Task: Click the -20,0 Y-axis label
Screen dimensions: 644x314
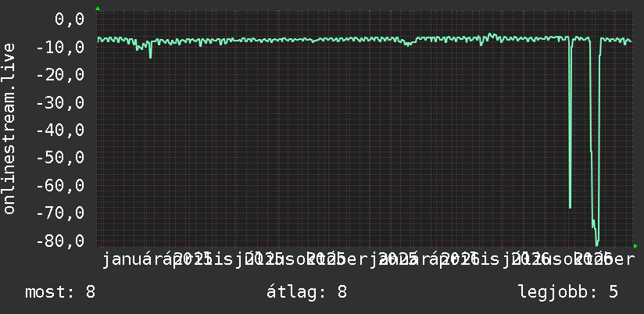Action: pyautogui.click(x=60, y=75)
